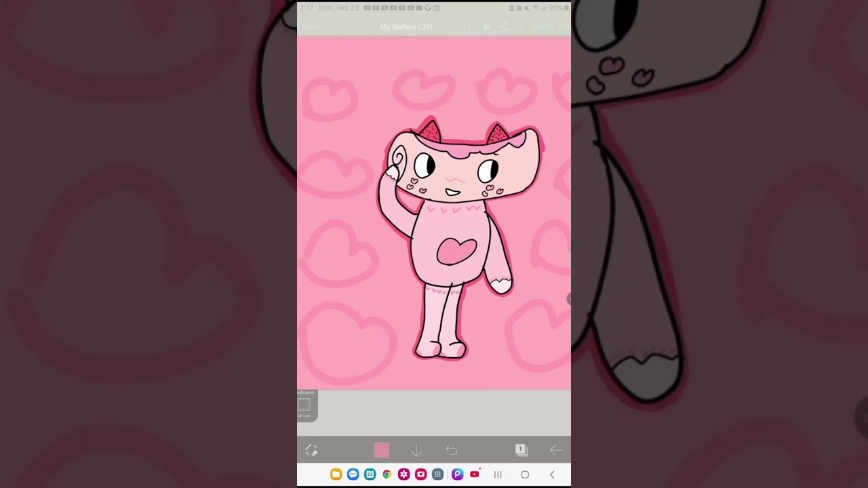Launch the Calendar app in taskbar
This screenshot has height=488, width=868.
(370, 474)
